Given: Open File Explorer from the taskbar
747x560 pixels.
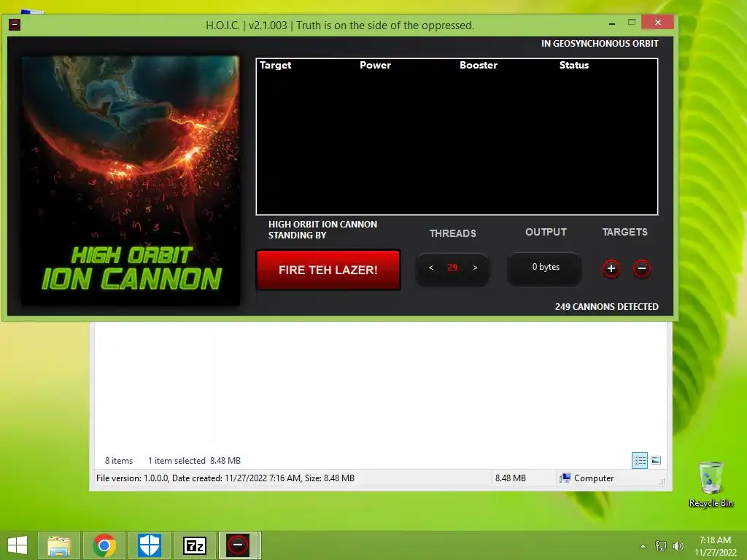Looking at the screenshot, I should click(x=59, y=545).
